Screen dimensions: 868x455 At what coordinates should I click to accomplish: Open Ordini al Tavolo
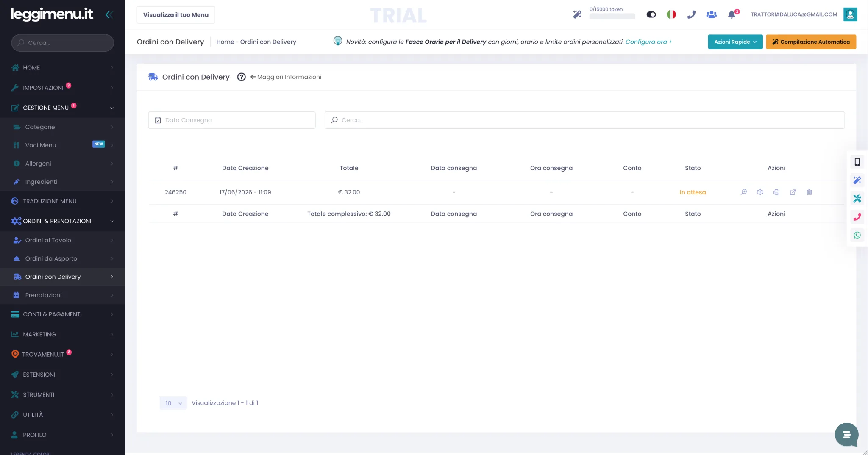(x=63, y=240)
